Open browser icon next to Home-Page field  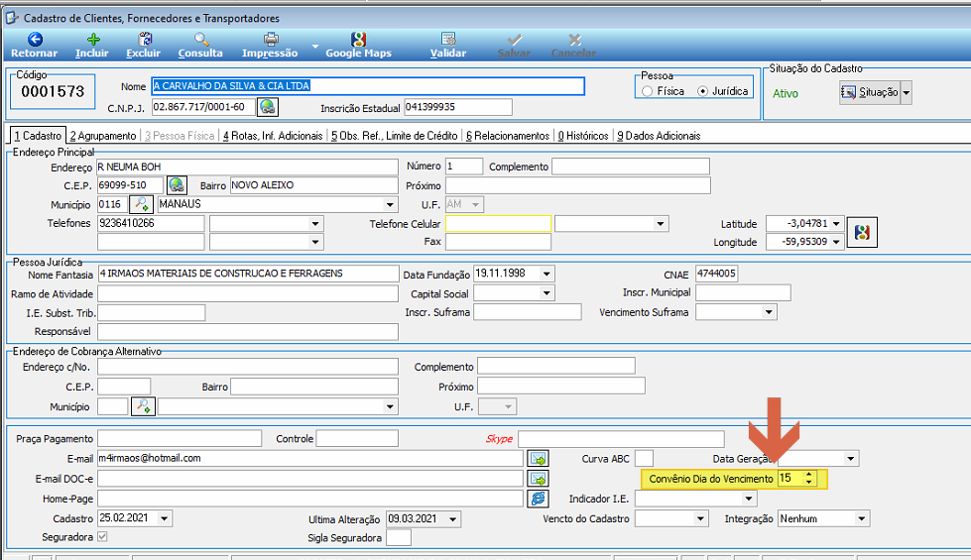(x=539, y=499)
